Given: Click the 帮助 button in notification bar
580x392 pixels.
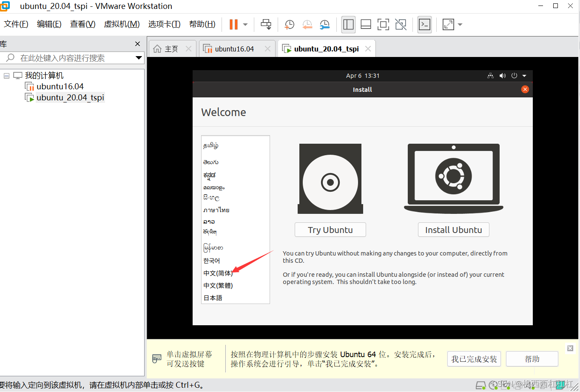Looking at the screenshot, I should [532, 359].
